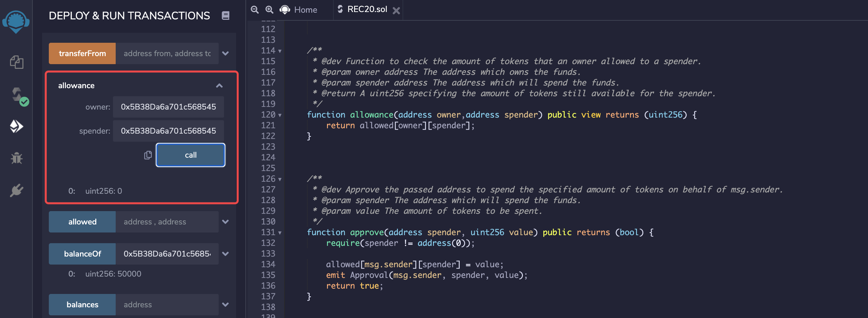This screenshot has height=318, width=868.
Task: Click 'emit Approval' code line
Action: pos(427,275)
